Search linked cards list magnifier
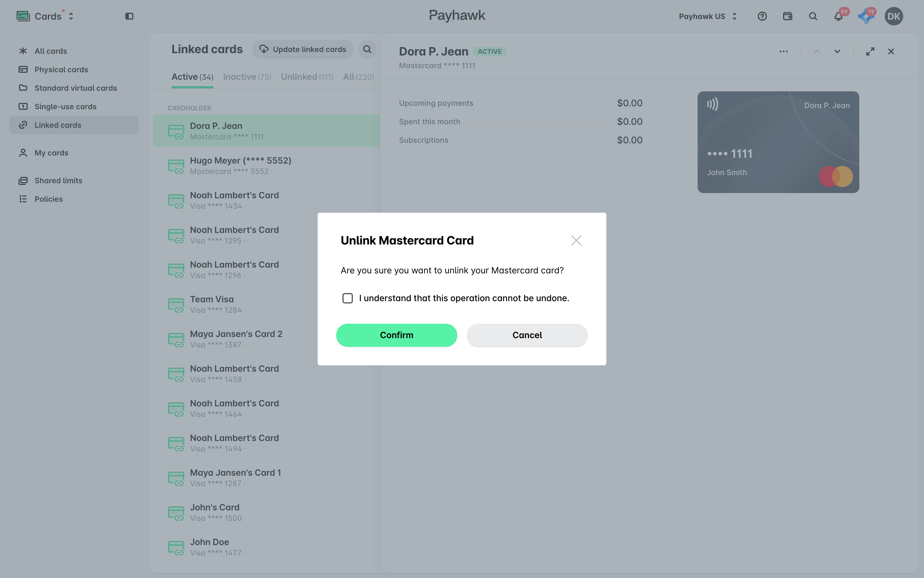 click(x=367, y=49)
